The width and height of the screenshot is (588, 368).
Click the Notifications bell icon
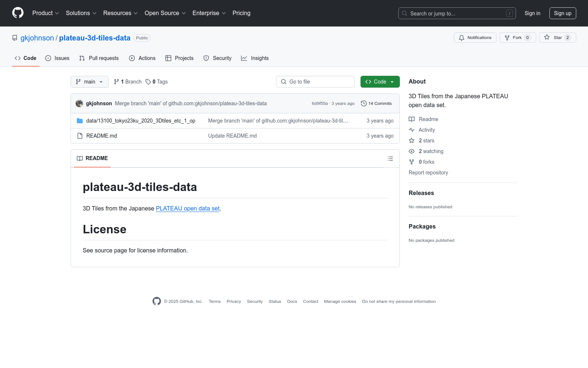coord(462,38)
